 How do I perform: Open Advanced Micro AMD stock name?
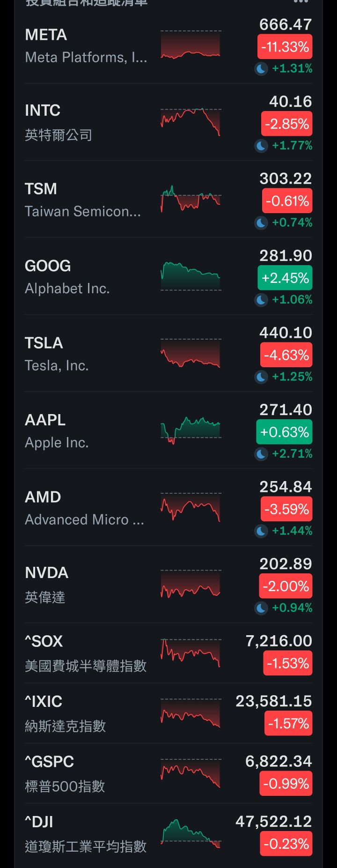(84, 519)
